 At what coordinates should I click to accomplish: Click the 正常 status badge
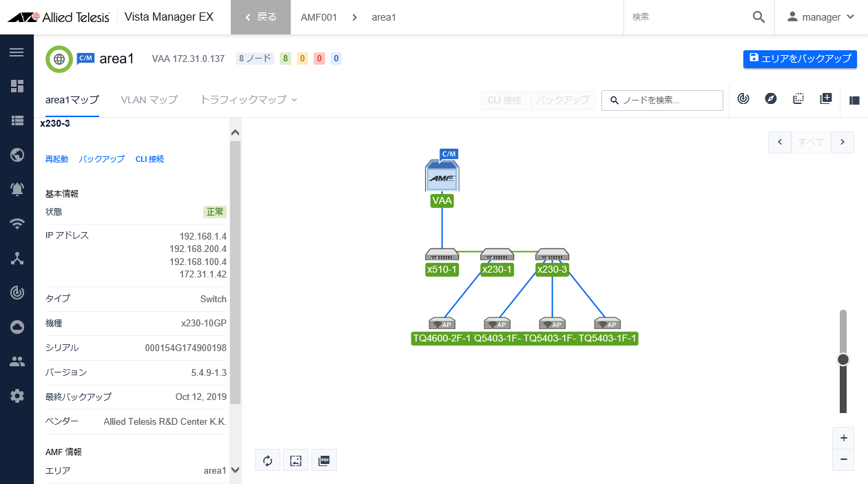point(215,212)
